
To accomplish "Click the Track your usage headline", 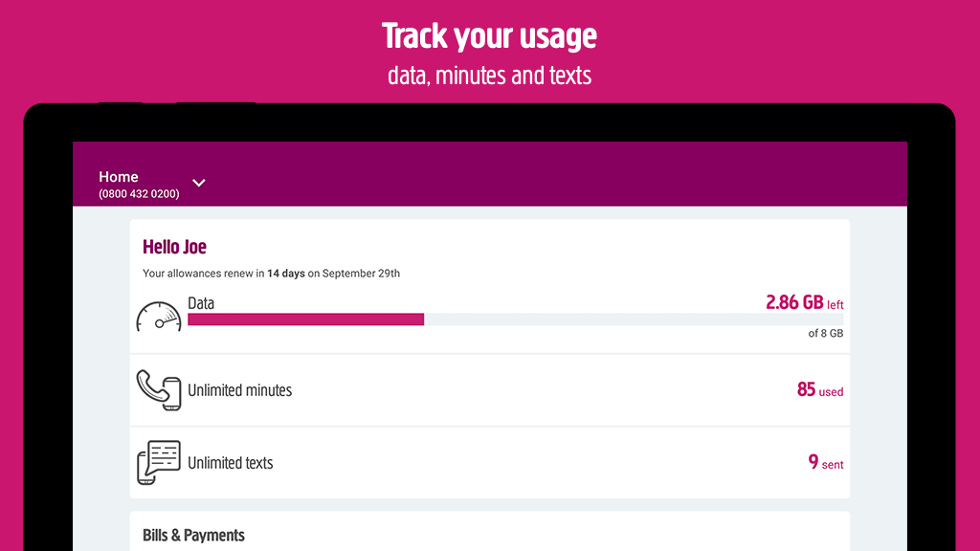I will click(489, 35).
